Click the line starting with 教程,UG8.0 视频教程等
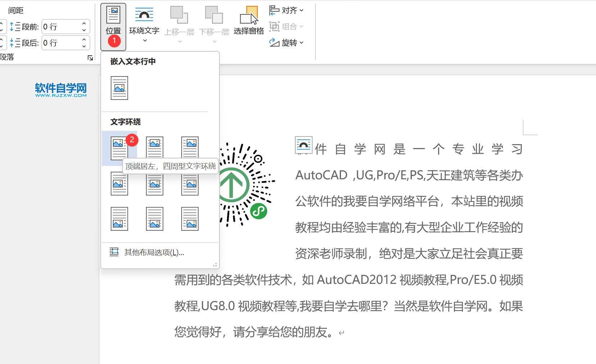The image size is (596, 364). pos(349,306)
